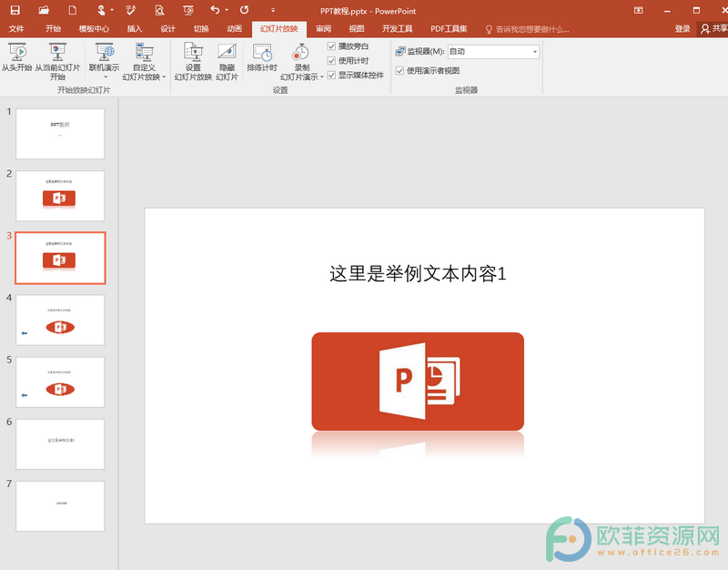Click the share icon (共享)

(x=713, y=29)
